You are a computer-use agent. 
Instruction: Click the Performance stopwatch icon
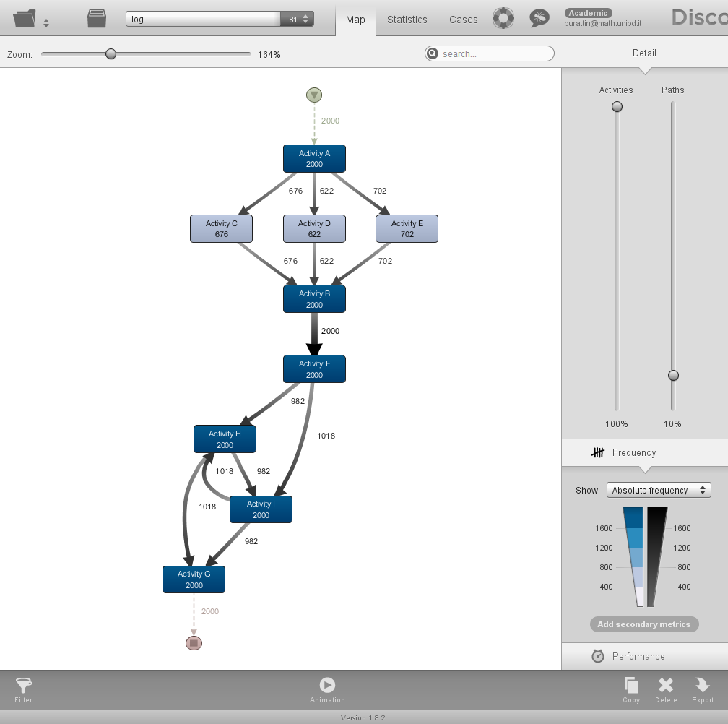[x=598, y=656]
